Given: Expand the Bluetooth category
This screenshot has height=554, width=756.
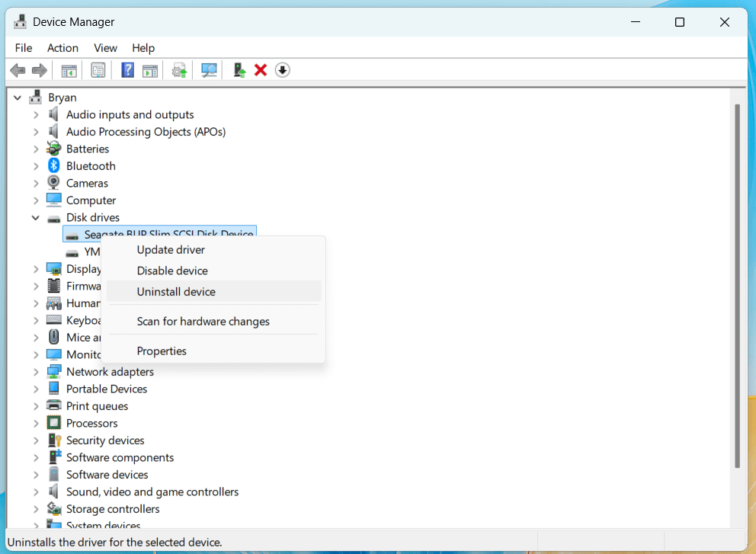Looking at the screenshot, I should 35,165.
